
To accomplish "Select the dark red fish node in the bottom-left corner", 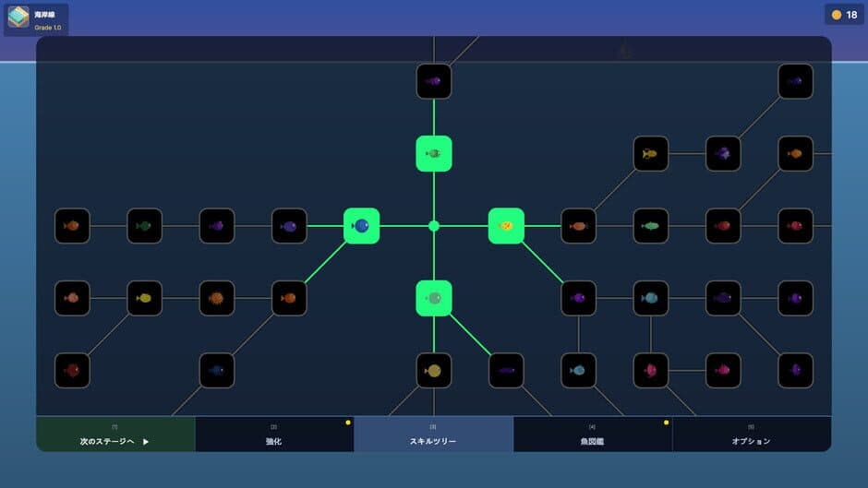I will 72,371.
